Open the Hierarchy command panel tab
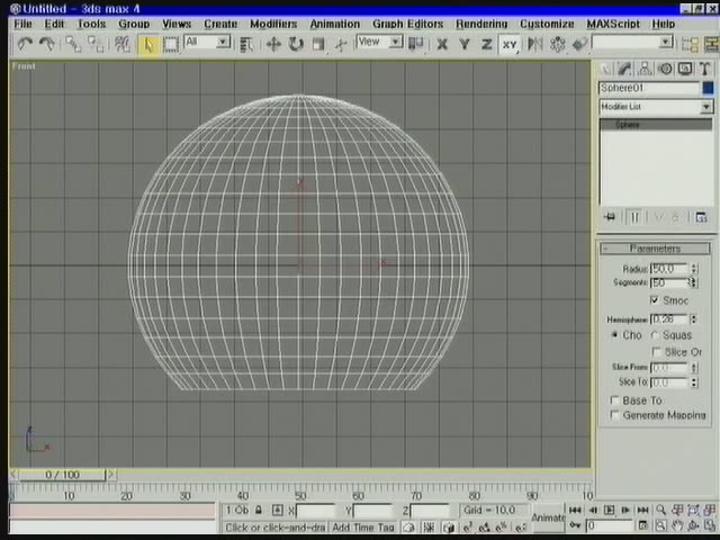Image resolution: width=720 pixels, height=540 pixels. click(x=645, y=69)
